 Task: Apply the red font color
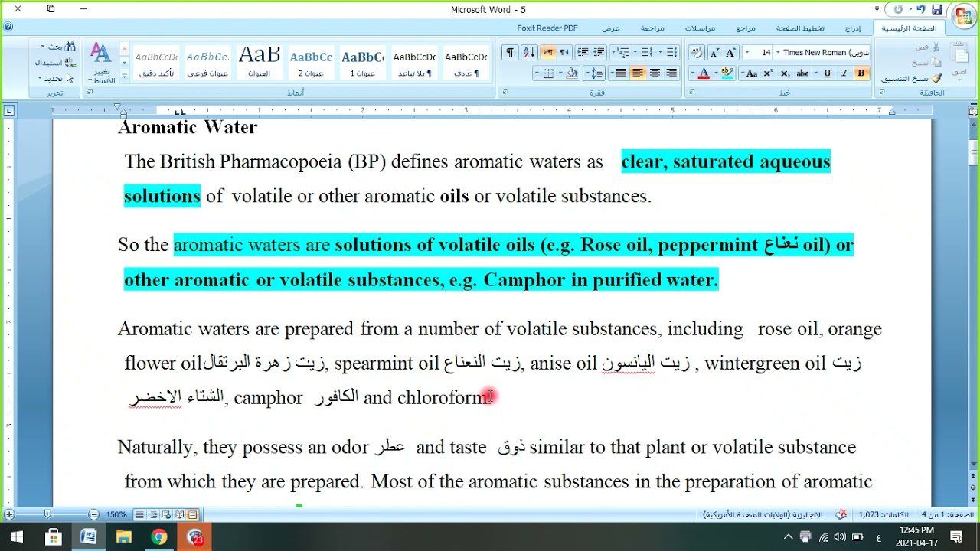click(x=704, y=73)
